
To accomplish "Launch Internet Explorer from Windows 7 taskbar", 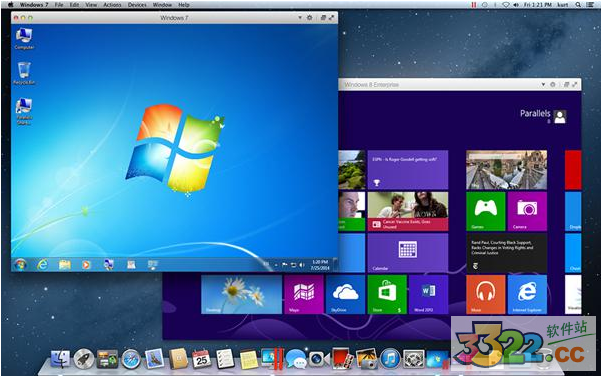I will pyautogui.click(x=42, y=264).
